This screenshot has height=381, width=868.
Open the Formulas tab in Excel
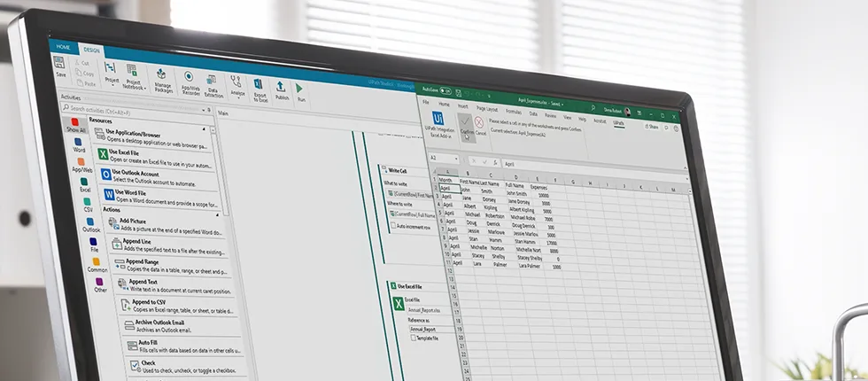coord(514,112)
